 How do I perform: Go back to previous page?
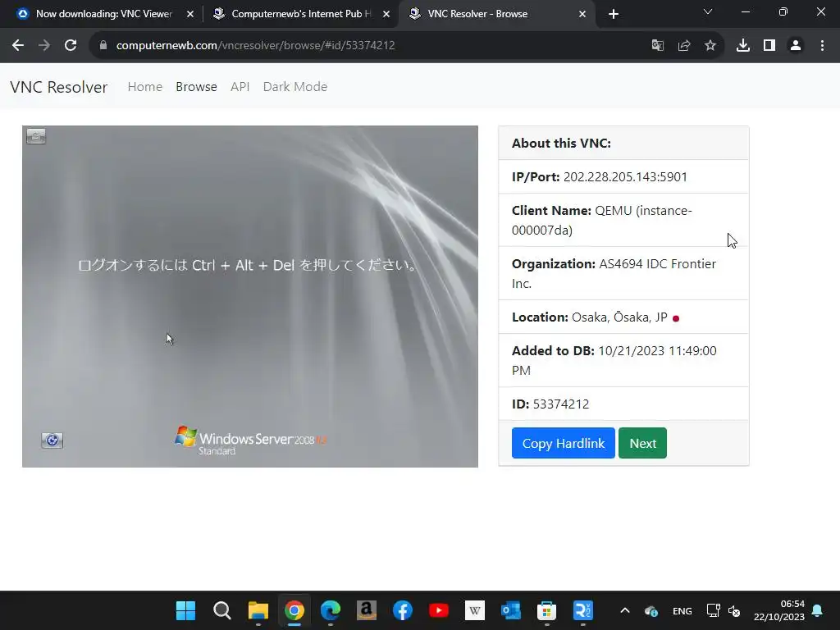[18, 46]
